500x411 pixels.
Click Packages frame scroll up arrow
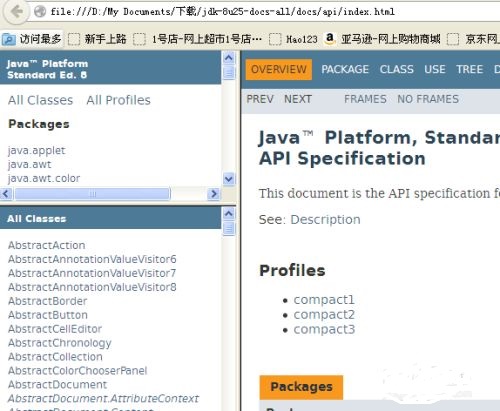pyautogui.click(x=229, y=58)
